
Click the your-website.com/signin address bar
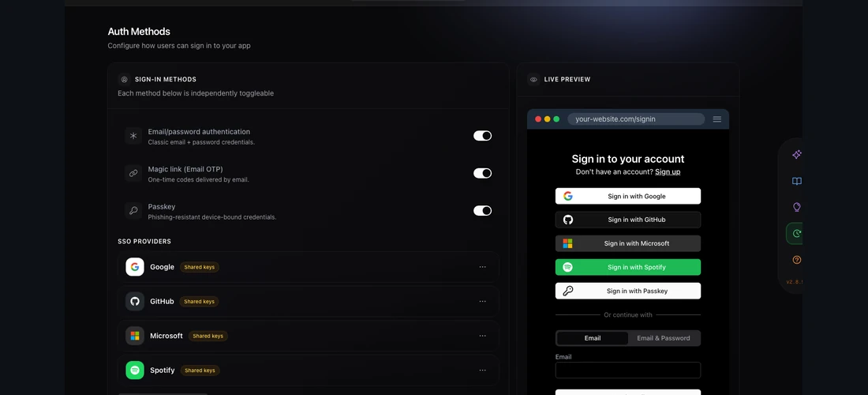[636, 119]
